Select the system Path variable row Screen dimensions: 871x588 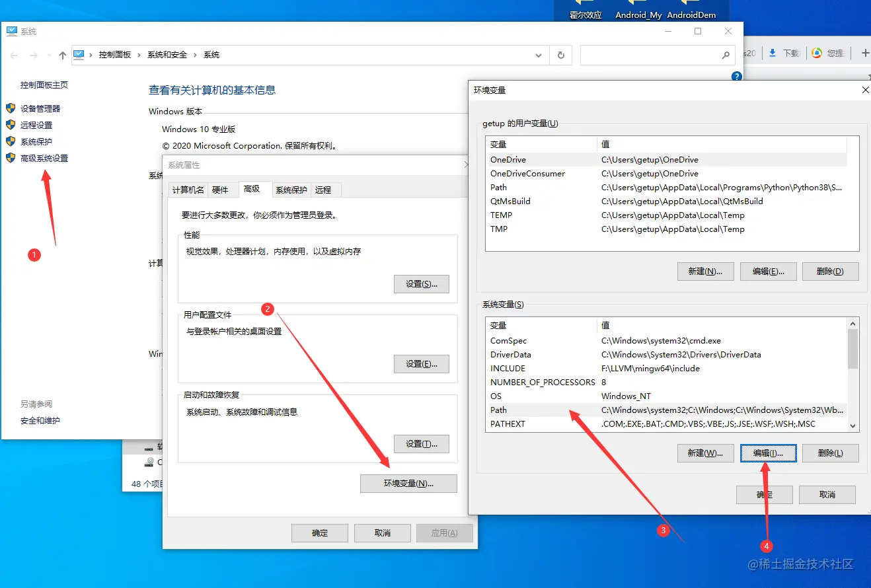tap(666, 410)
